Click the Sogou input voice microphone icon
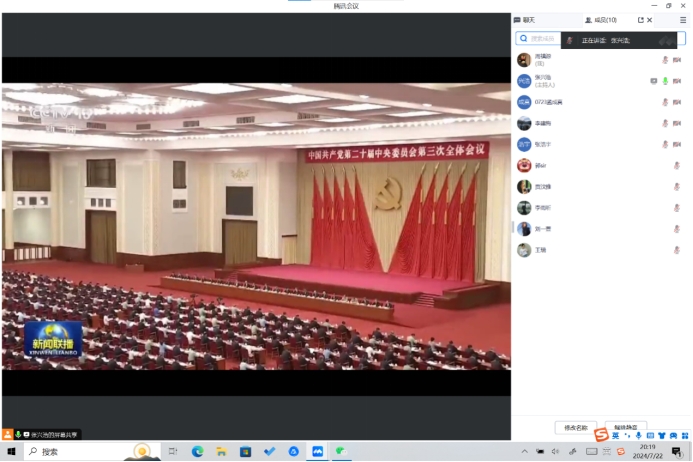 click(638, 436)
